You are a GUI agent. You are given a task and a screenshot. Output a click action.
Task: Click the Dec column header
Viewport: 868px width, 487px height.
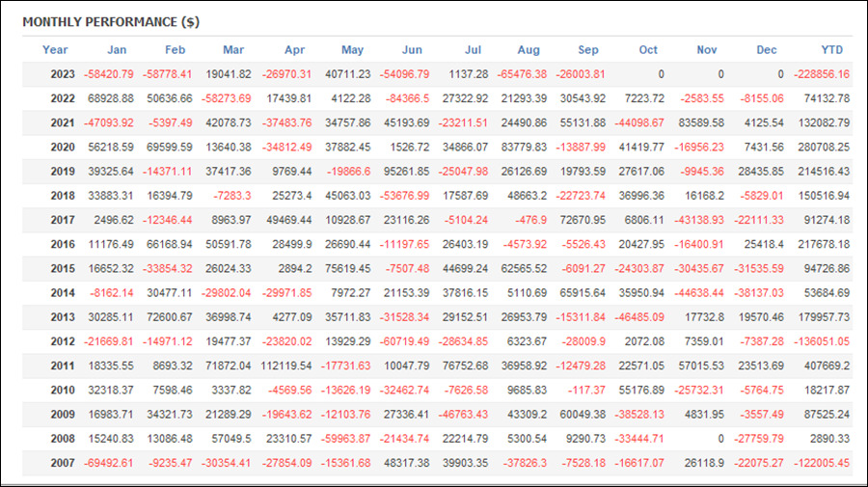click(x=766, y=50)
